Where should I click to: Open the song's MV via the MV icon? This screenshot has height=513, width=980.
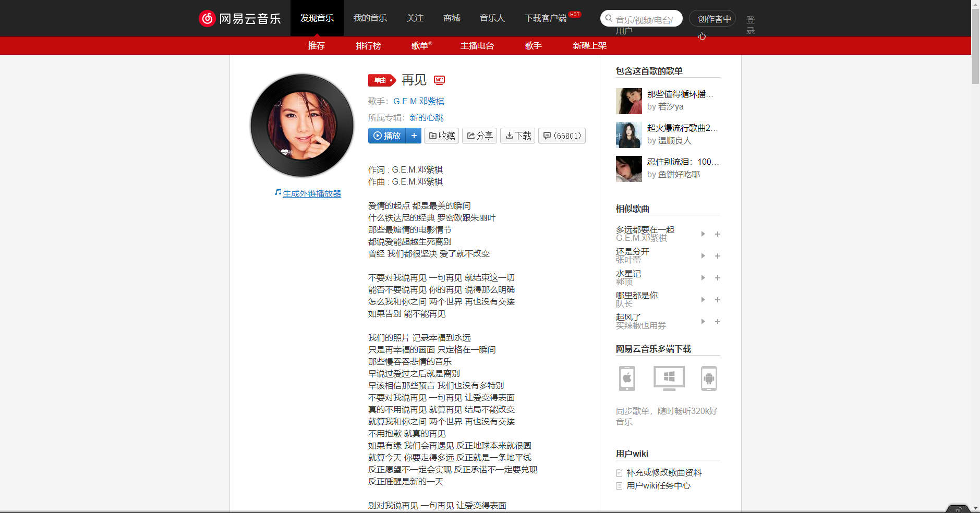click(440, 80)
